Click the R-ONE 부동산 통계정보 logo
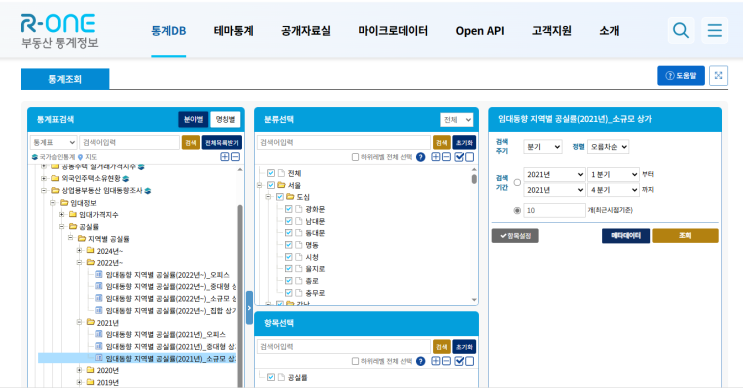Screen dimensions: 743x388 click(59, 31)
